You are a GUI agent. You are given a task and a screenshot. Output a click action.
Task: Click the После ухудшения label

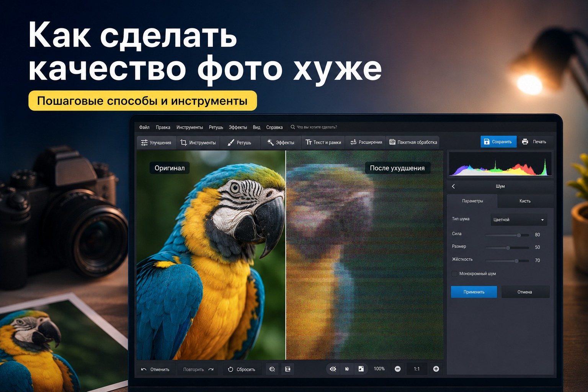coord(397,168)
